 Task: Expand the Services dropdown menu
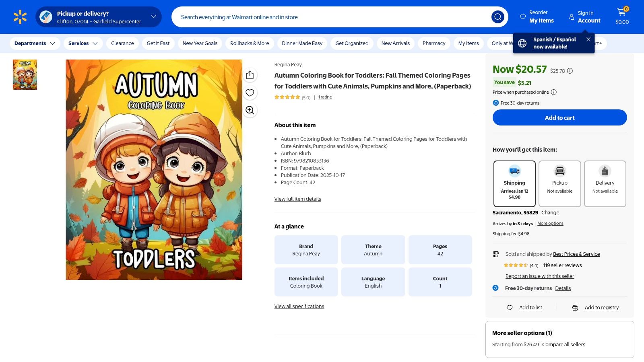pyautogui.click(x=83, y=43)
